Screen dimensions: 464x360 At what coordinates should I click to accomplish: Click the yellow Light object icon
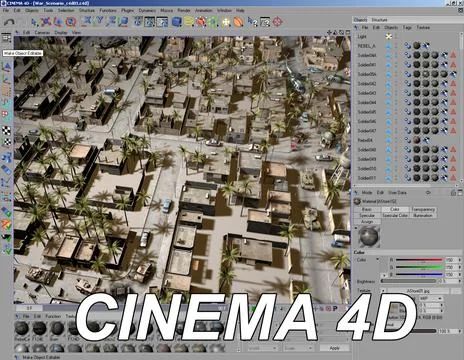[x=389, y=36]
